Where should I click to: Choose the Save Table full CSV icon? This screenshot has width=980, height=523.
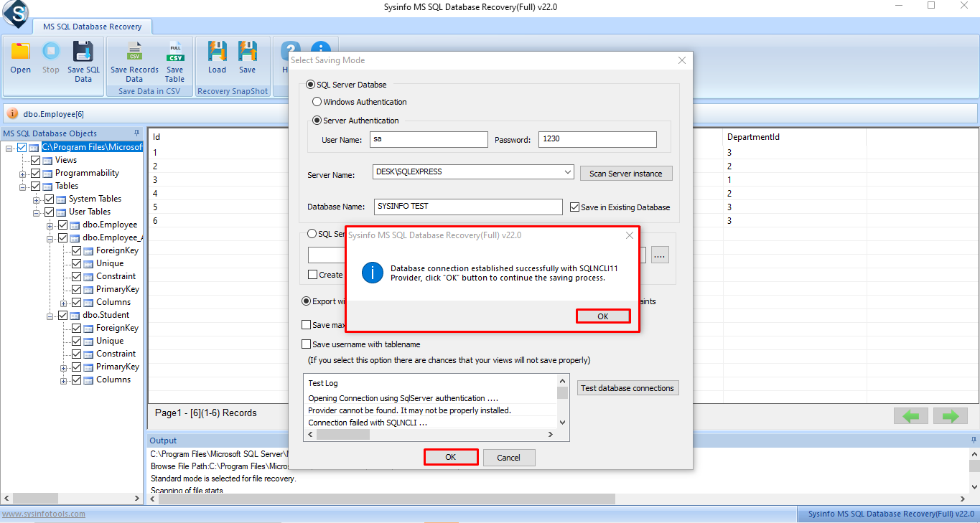(174, 52)
